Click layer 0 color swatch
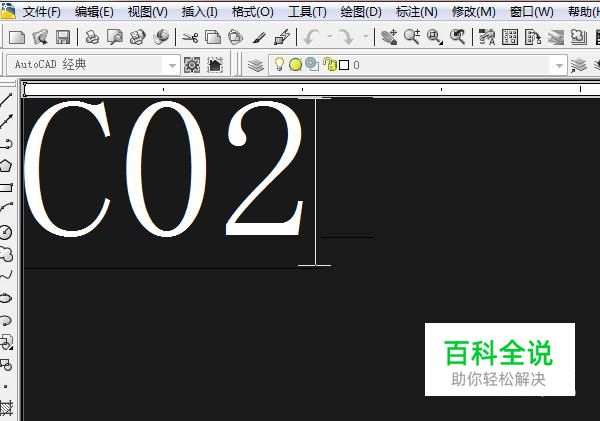 click(x=344, y=65)
